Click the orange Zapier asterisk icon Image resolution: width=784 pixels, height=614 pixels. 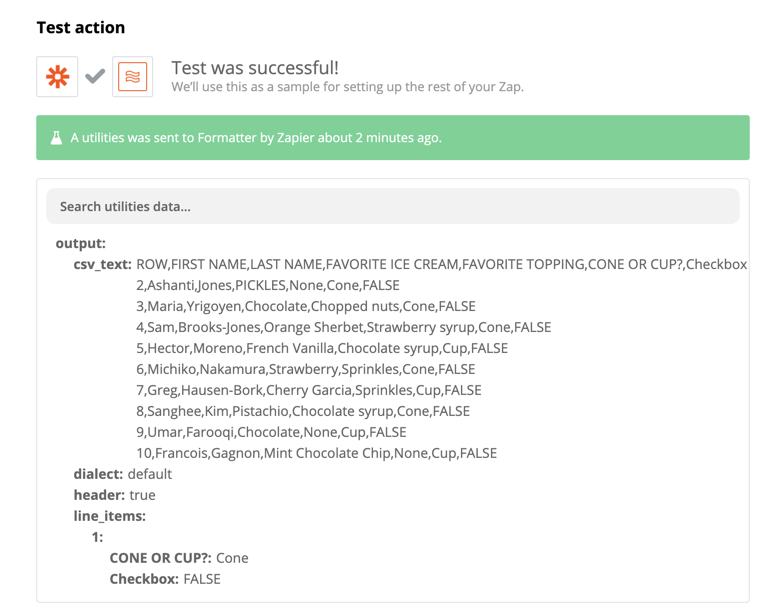(57, 76)
